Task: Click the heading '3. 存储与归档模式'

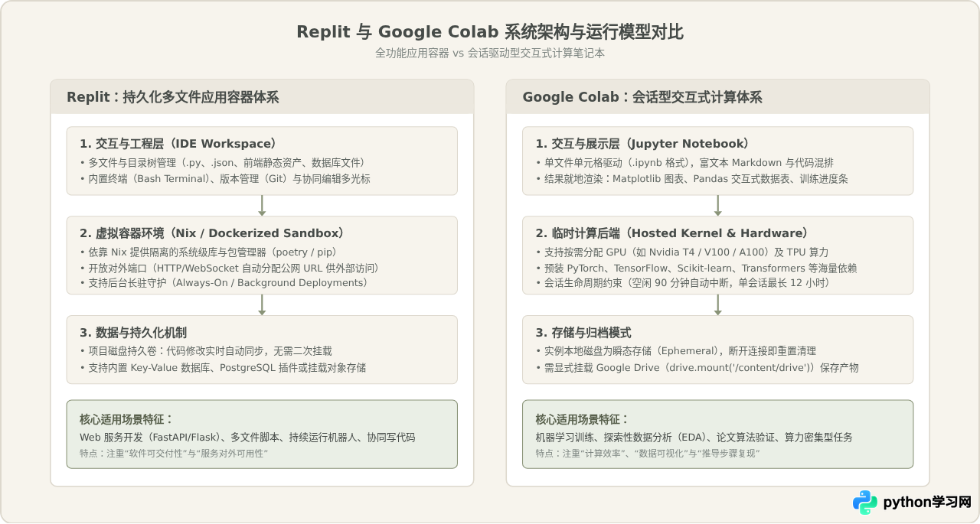Action: [x=583, y=333]
